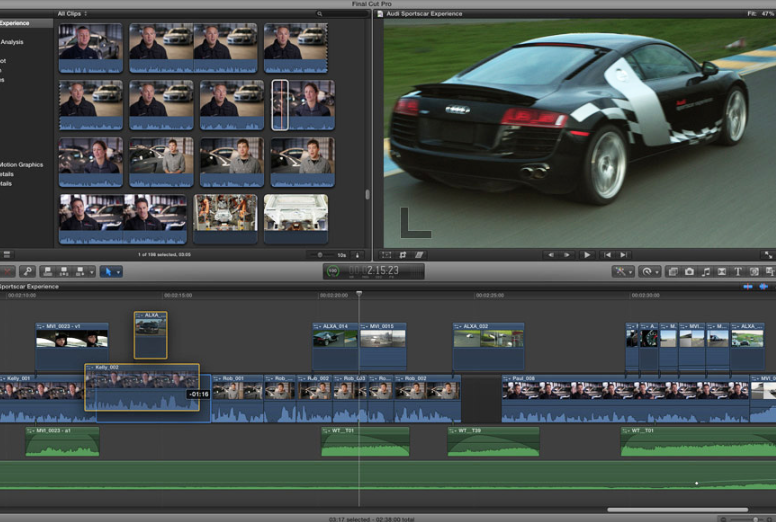Click the timeline horizontal scrollbar
Image resolution: width=776 pixels, height=522 pixels.
(x=678, y=510)
